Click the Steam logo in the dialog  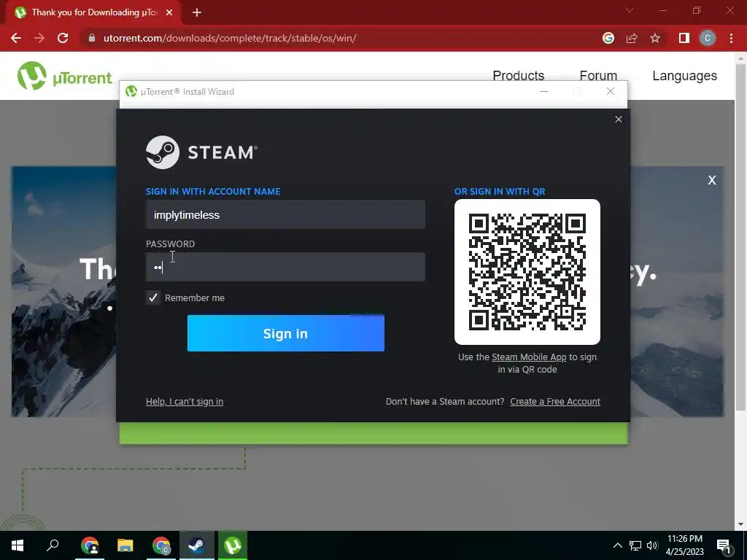201,152
